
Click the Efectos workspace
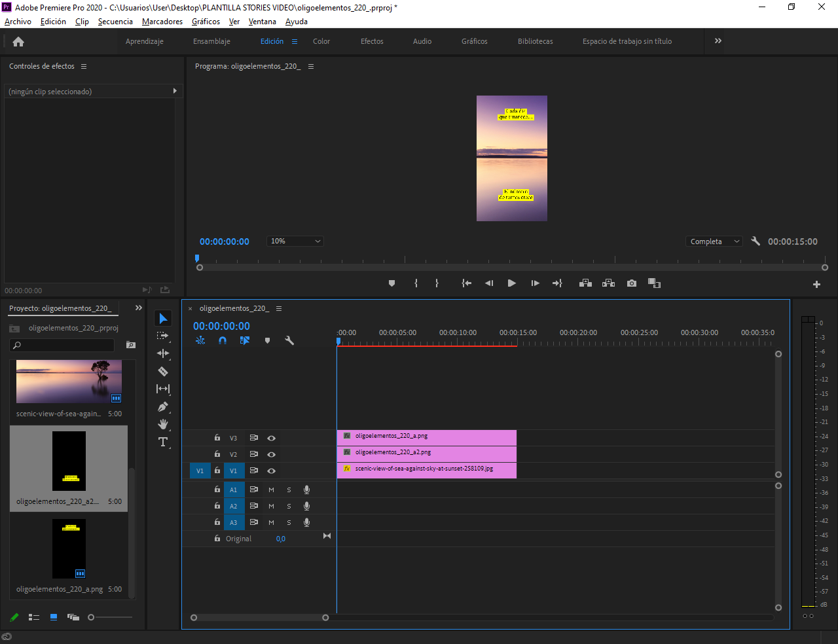pyautogui.click(x=372, y=41)
